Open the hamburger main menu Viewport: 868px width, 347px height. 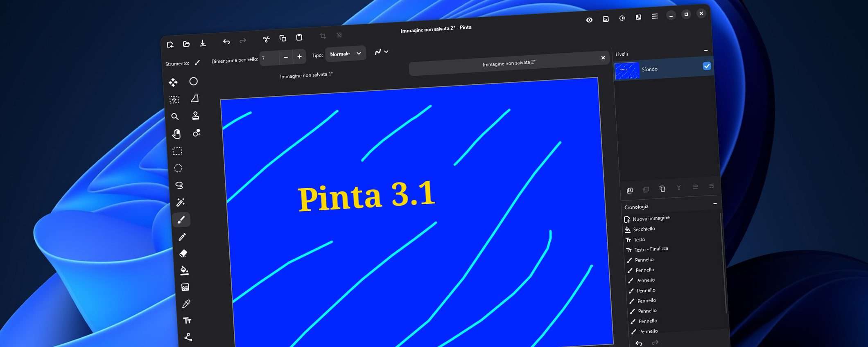point(655,16)
